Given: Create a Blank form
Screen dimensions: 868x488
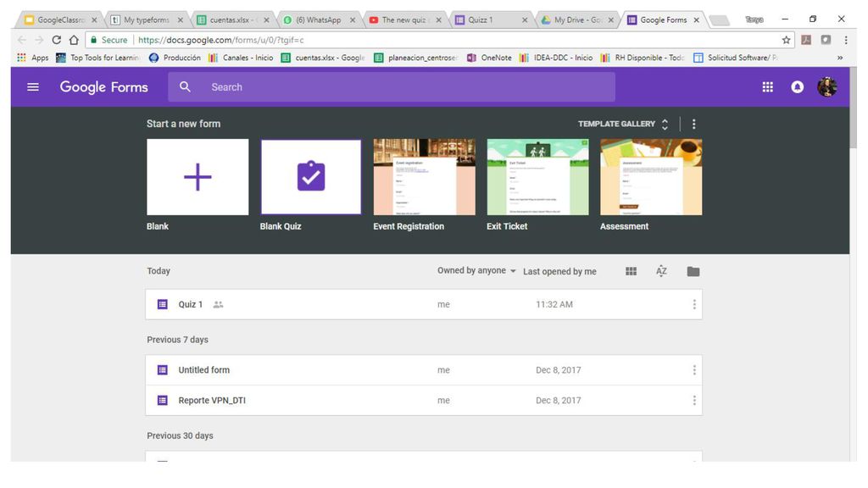Looking at the screenshot, I should click(198, 177).
